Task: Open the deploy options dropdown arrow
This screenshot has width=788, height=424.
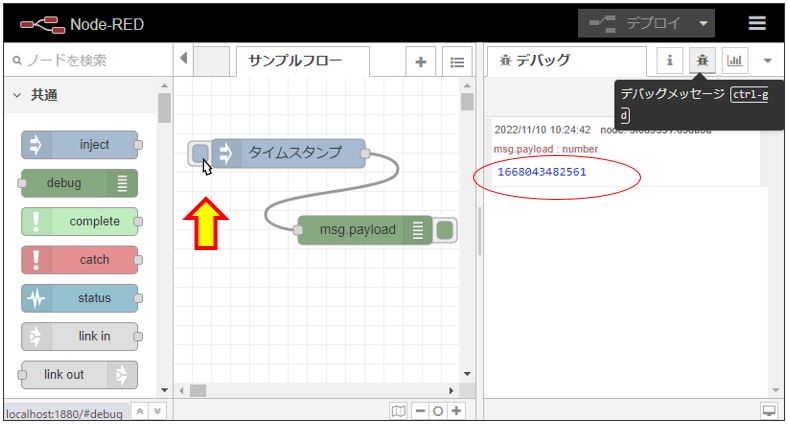Action: click(x=704, y=23)
